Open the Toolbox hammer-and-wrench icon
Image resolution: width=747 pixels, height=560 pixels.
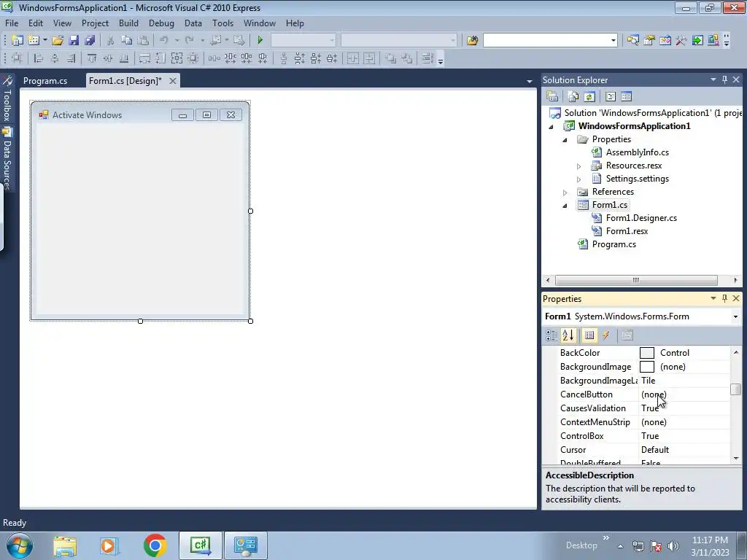click(681, 41)
